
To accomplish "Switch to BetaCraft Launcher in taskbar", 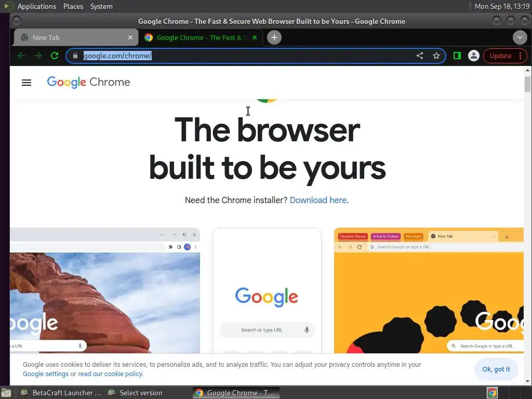I will pyautogui.click(x=61, y=393).
